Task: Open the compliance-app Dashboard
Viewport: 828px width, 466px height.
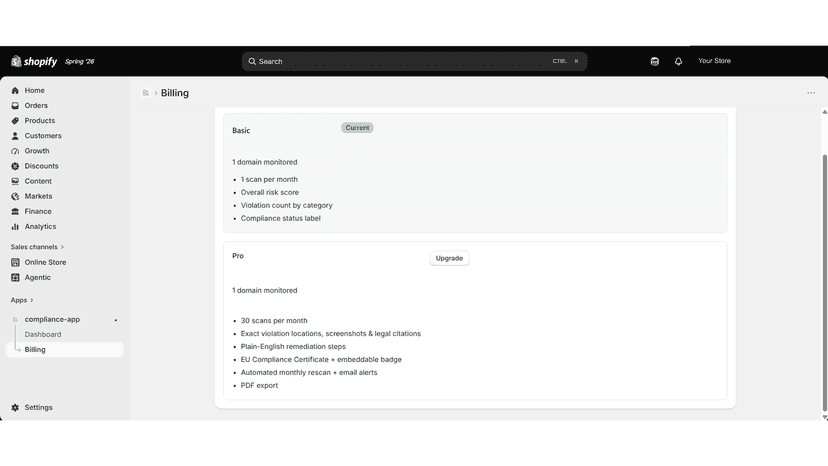Action: [43, 334]
